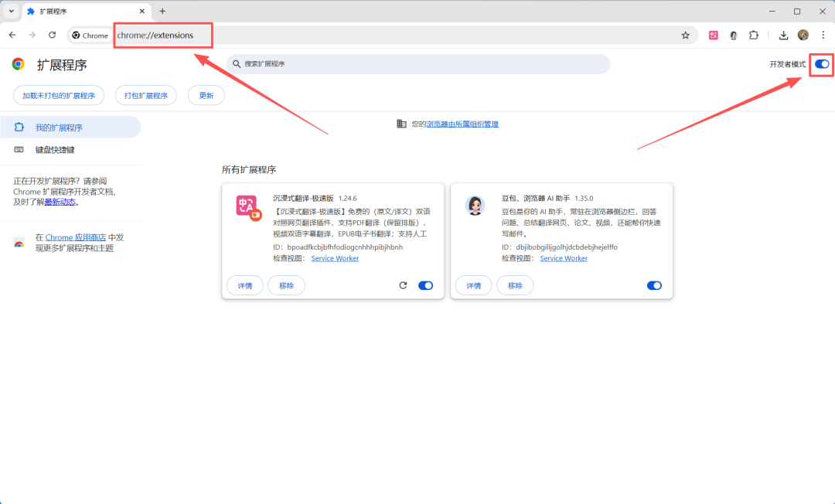Viewport: 835px width, 504px height.
Task: Click the 搜索扩展程序 search field
Action: tap(418, 64)
